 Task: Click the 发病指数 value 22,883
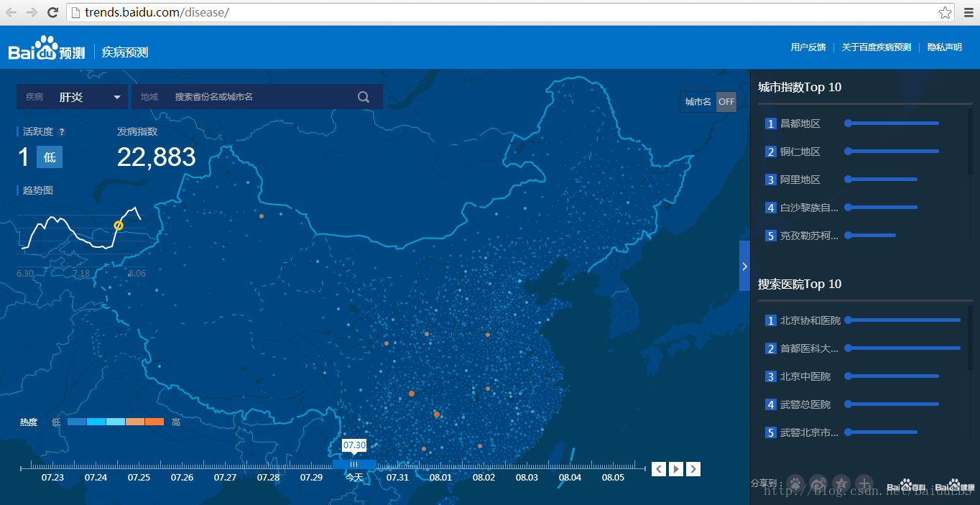point(157,157)
